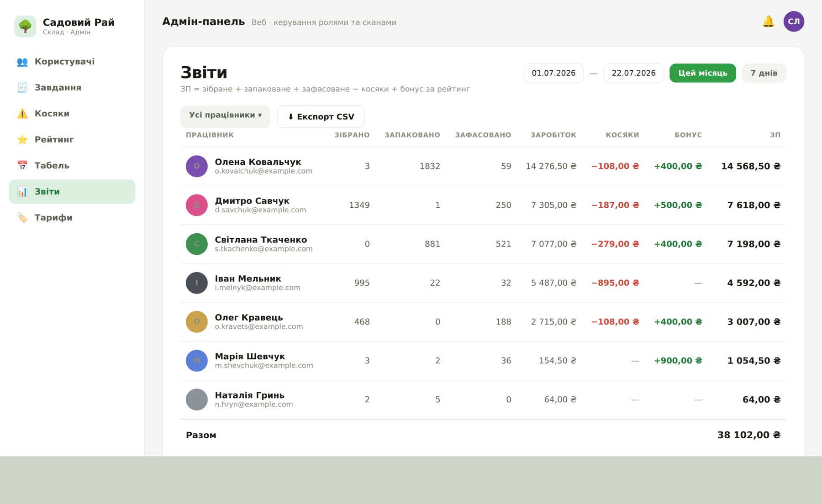
Task: Click Світлана Ткаченко's earnings 7 077,00 ₴
Action: point(553,244)
